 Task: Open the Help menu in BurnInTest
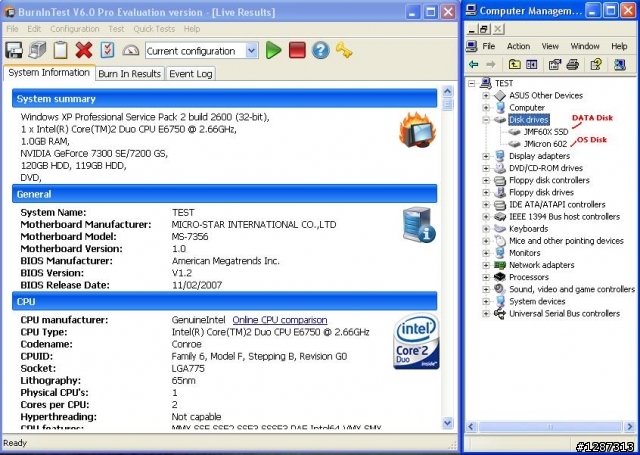click(x=191, y=29)
